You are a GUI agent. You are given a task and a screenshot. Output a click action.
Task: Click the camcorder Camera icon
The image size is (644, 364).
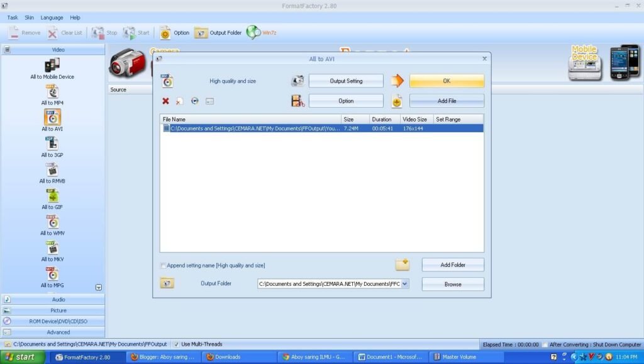coord(128,62)
